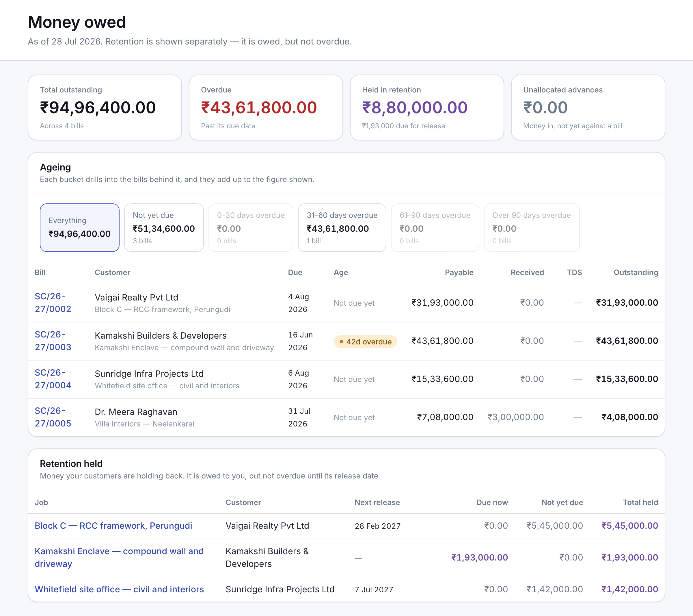
Task: Open bill SC/26-27/0005
Action: coord(53,417)
